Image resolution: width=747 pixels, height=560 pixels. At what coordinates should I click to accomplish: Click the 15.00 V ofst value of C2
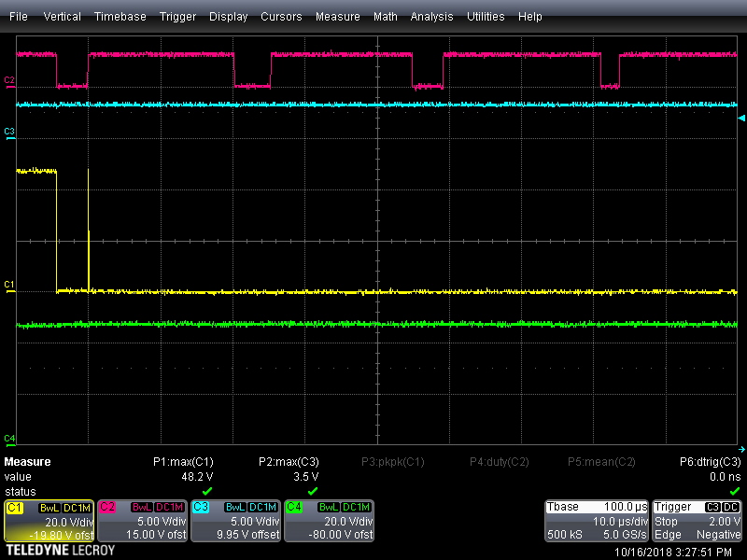(x=156, y=535)
